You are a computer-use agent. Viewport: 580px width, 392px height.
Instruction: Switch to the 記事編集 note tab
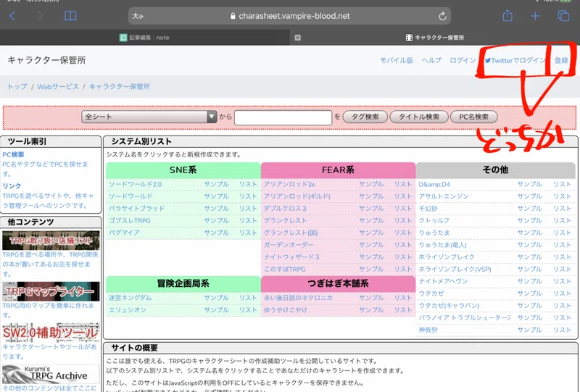coord(144,38)
